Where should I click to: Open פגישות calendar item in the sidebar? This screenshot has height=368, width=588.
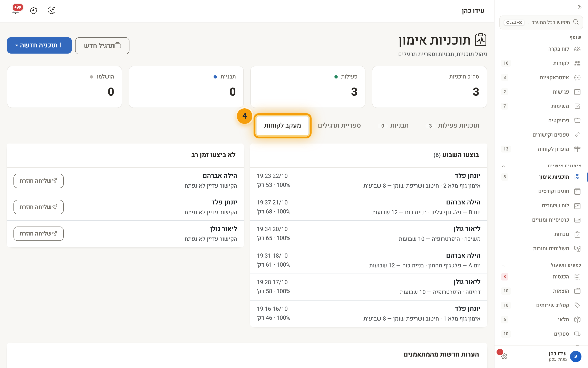coord(541,92)
